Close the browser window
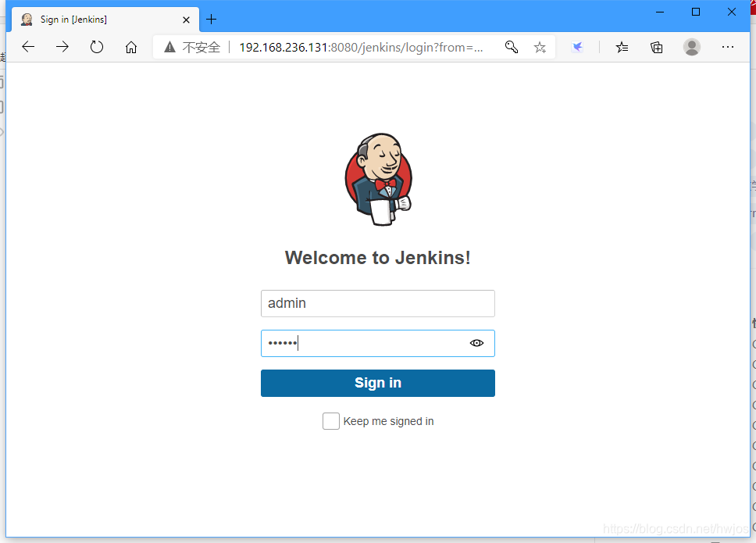The height and width of the screenshot is (543, 756). [x=732, y=12]
